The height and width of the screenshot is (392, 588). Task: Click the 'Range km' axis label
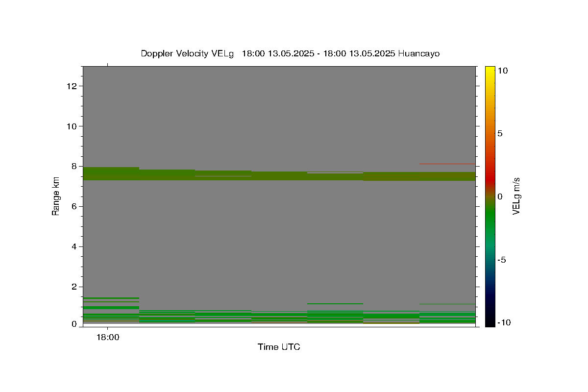click(56, 196)
